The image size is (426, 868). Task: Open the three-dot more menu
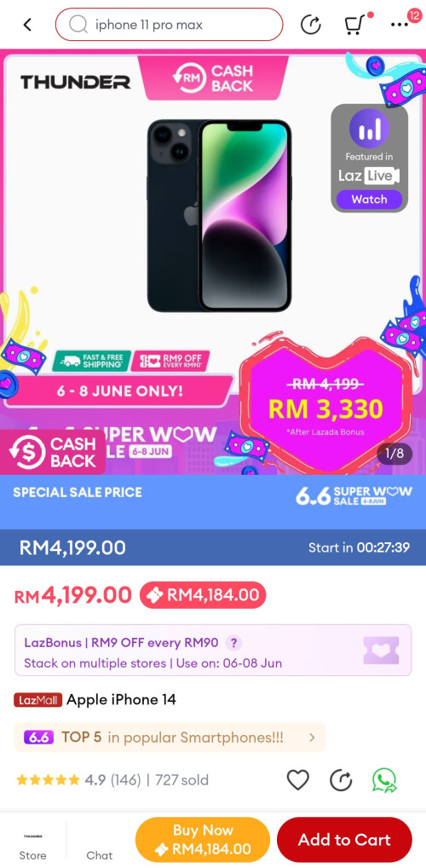[x=400, y=25]
